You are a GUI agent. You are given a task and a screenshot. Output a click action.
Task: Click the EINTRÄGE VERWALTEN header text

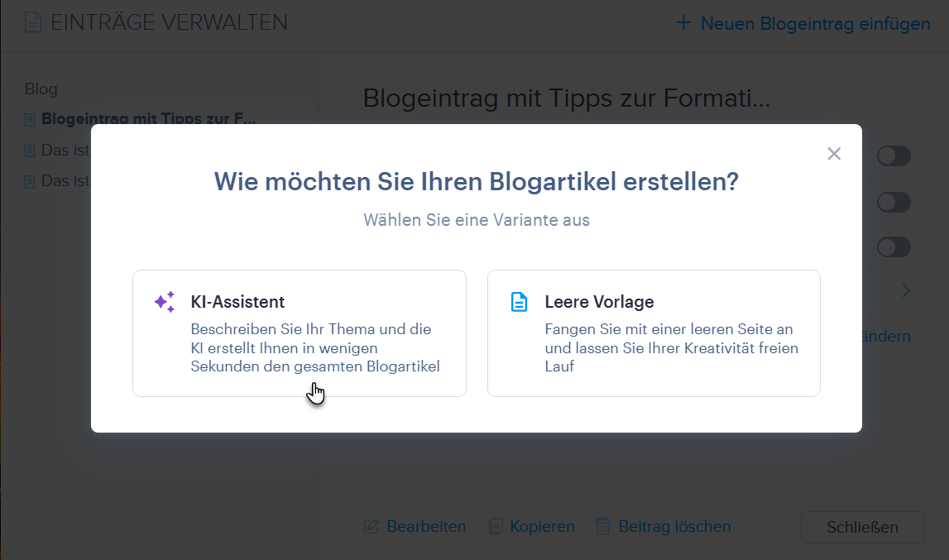pyautogui.click(x=169, y=22)
